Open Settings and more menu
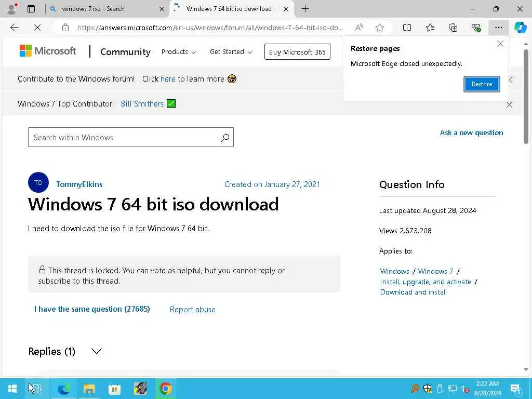The image size is (532, 399). click(x=498, y=28)
